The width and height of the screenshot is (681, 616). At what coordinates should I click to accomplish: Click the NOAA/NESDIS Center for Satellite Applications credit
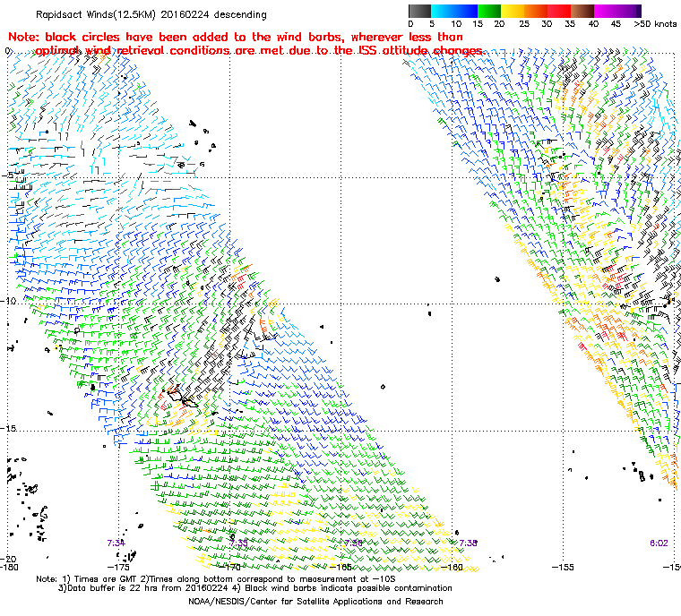(x=315, y=602)
